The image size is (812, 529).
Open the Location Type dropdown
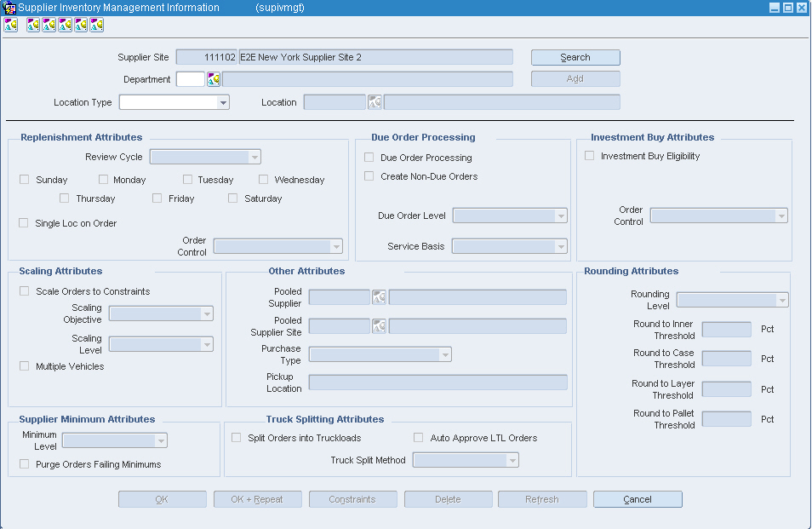click(x=174, y=102)
